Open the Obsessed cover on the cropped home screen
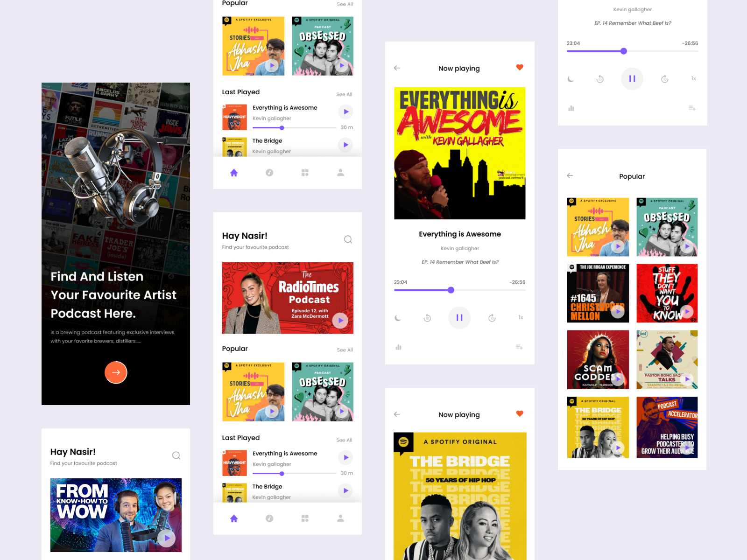 (x=323, y=46)
